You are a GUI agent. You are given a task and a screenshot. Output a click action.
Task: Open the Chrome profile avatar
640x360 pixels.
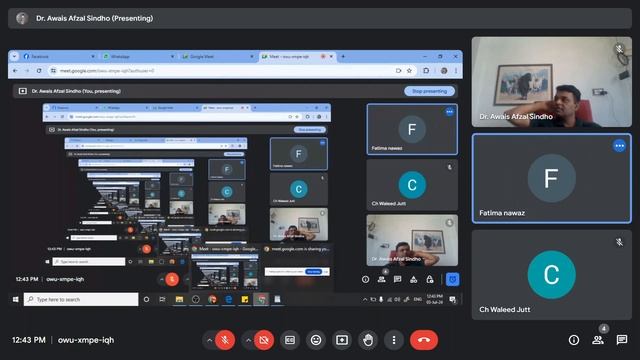click(444, 71)
